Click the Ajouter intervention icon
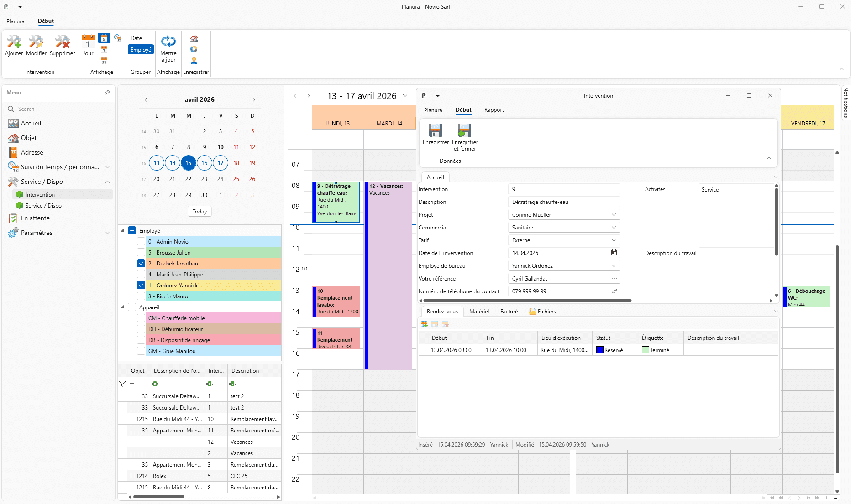This screenshot has height=504, width=851. (14, 42)
